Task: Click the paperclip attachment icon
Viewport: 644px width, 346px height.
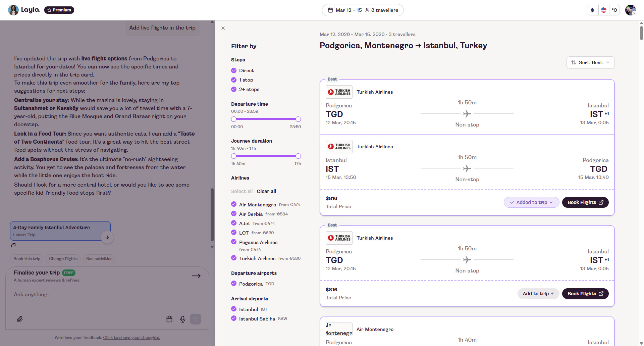Action: (20, 319)
